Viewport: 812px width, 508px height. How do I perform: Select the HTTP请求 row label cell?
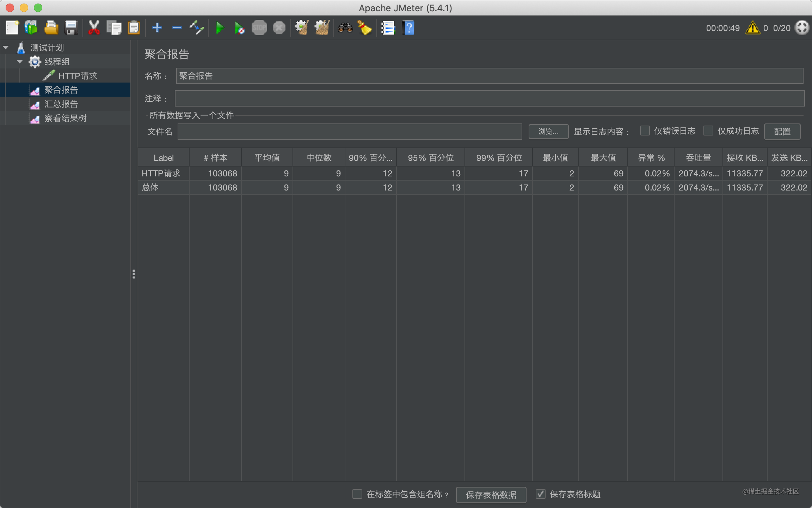(164, 173)
